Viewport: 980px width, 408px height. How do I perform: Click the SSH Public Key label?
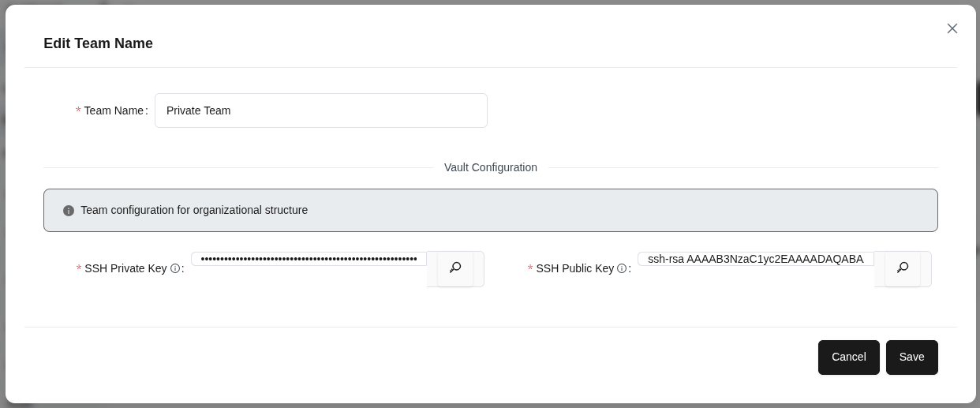tap(574, 268)
